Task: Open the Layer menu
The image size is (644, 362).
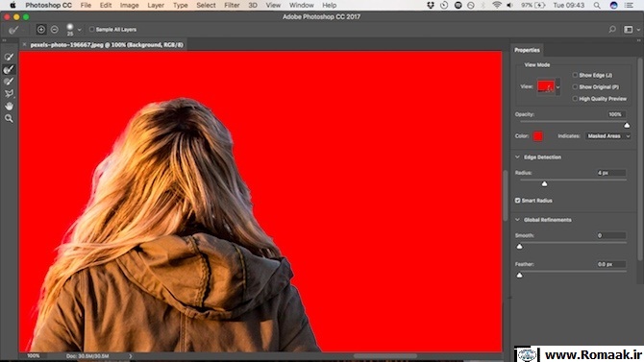Action: tap(156, 6)
